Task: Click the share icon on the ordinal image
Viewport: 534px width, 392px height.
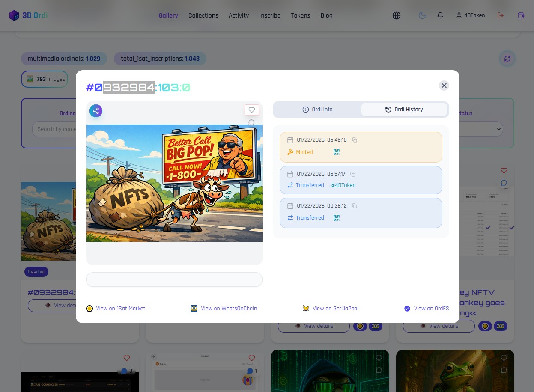Action: 96,111
